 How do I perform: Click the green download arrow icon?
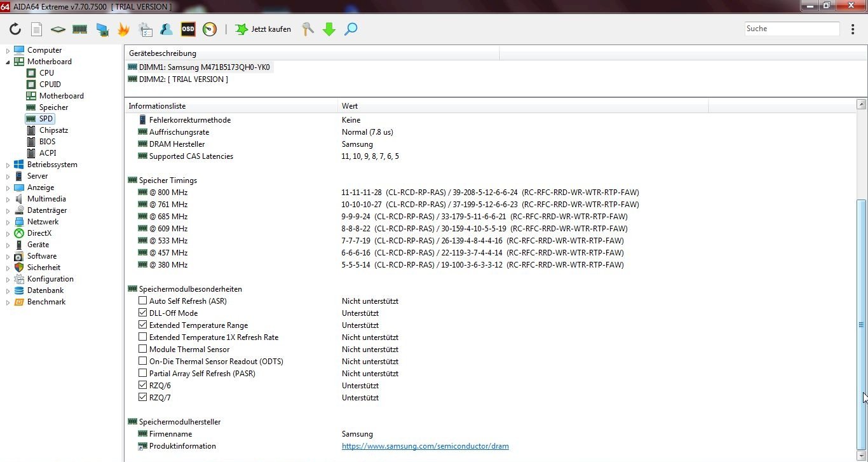click(329, 29)
